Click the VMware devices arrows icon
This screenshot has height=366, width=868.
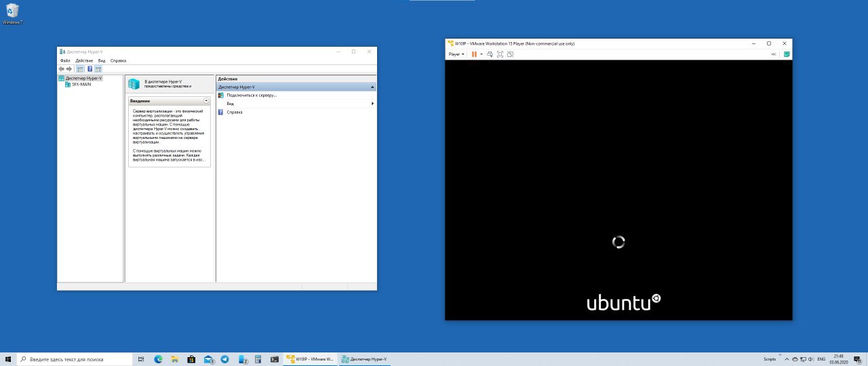[774, 54]
